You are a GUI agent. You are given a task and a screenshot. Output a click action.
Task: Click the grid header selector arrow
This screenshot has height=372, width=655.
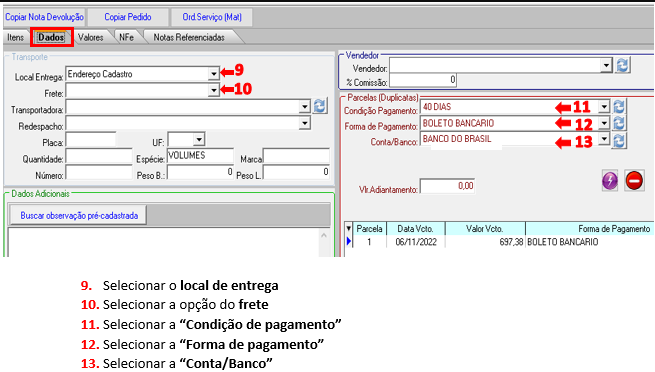click(348, 228)
